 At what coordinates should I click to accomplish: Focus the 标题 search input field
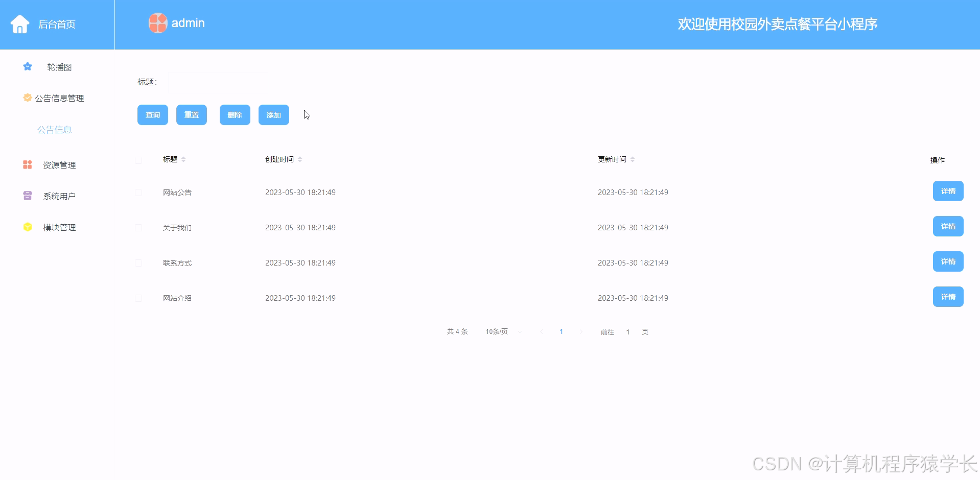[218, 82]
